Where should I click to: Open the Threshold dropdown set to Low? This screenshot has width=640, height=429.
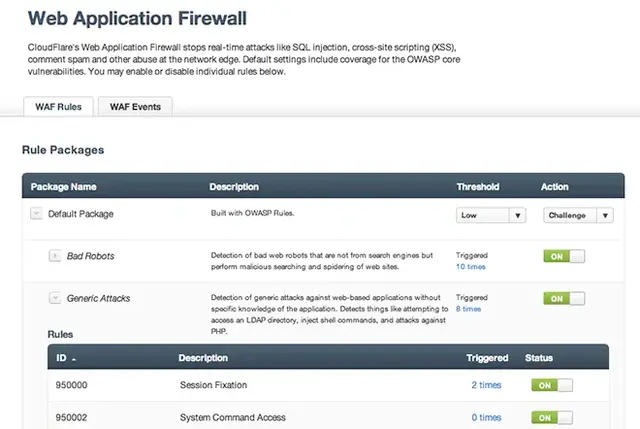pos(491,215)
